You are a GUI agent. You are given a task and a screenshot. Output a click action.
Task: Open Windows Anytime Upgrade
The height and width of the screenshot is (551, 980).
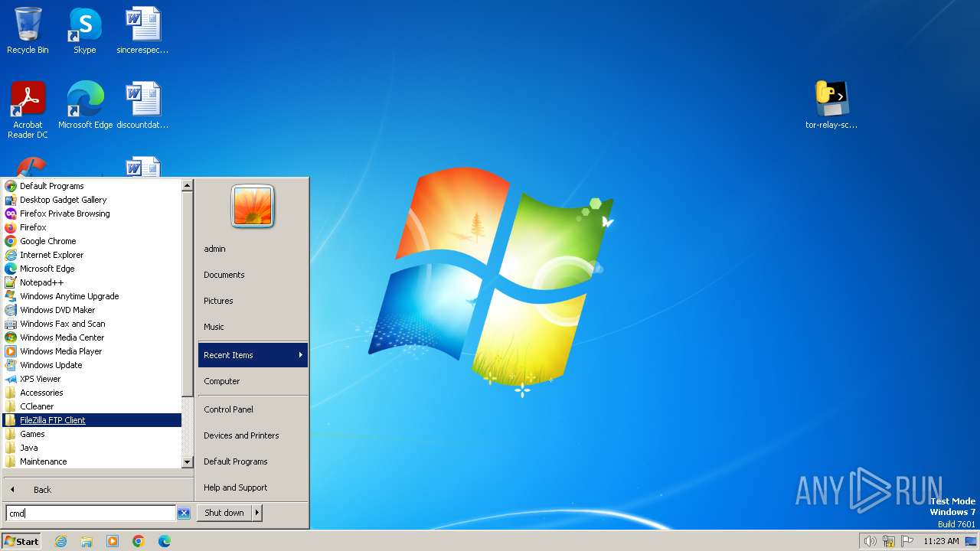point(92,296)
